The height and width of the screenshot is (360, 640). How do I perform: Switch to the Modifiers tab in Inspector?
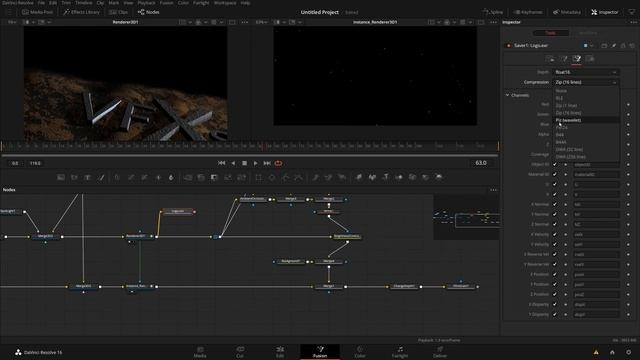(x=587, y=33)
